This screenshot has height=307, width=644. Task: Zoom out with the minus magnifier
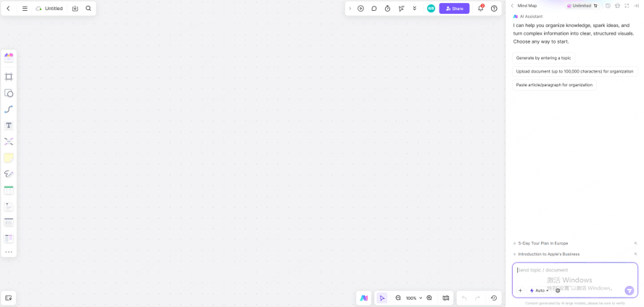pyautogui.click(x=398, y=298)
